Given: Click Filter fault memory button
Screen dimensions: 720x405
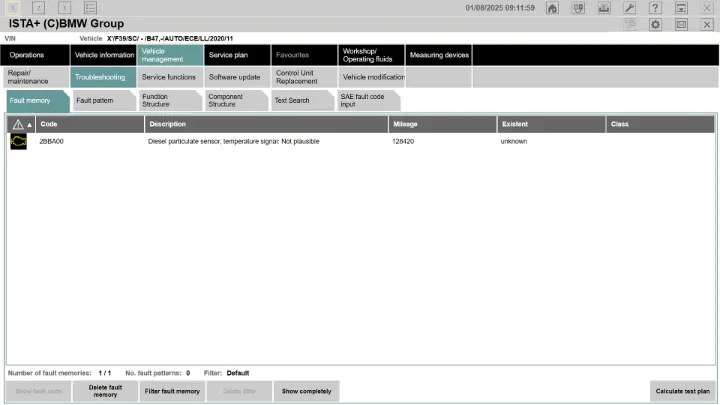Looking at the screenshot, I should click(172, 391).
